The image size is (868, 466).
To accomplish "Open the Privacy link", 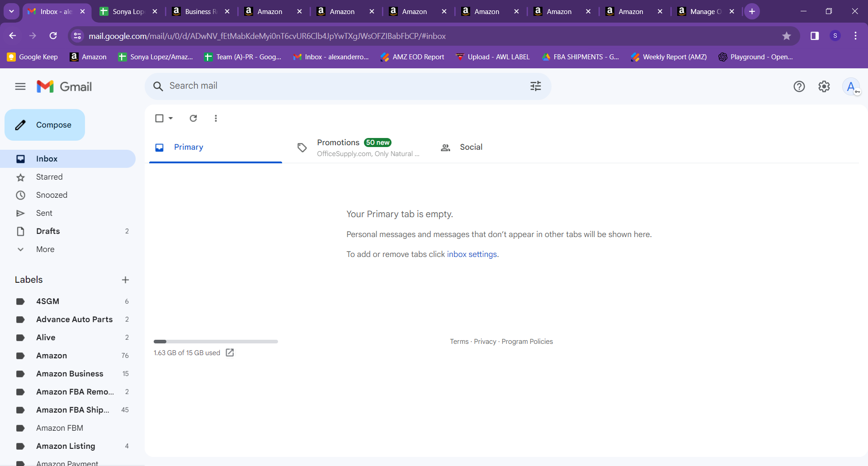I will (485, 342).
